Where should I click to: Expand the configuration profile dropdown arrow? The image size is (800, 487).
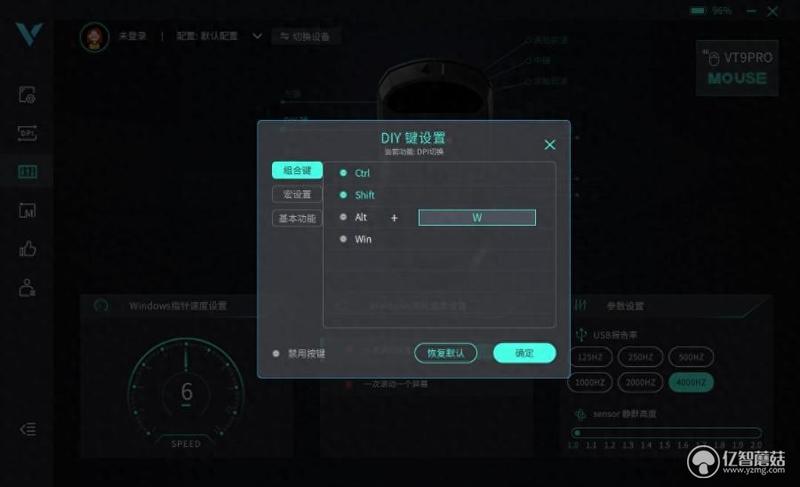pyautogui.click(x=258, y=36)
